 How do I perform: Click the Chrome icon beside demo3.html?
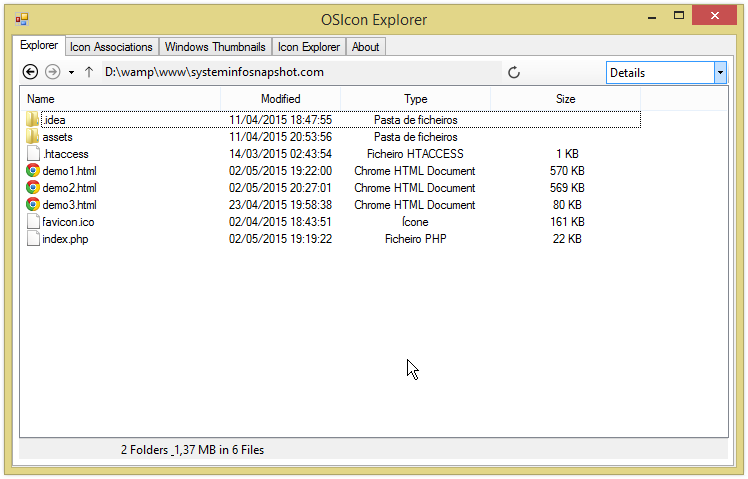[x=33, y=205]
